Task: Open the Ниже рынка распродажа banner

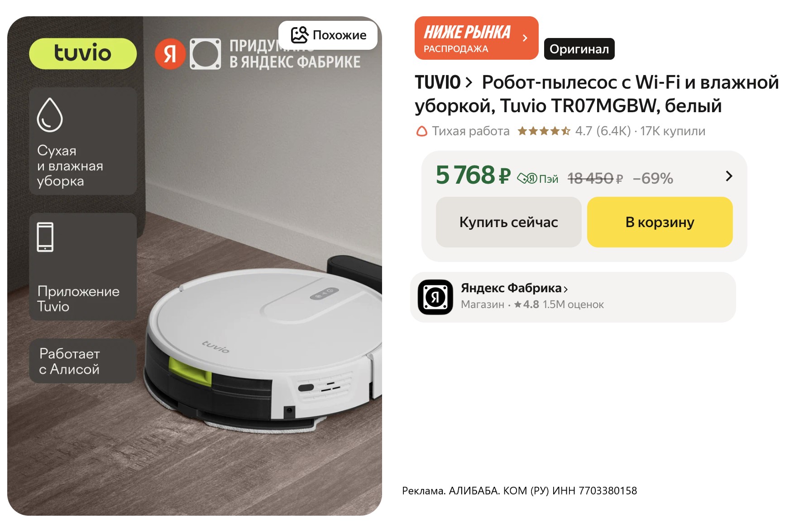Action: 476,38
